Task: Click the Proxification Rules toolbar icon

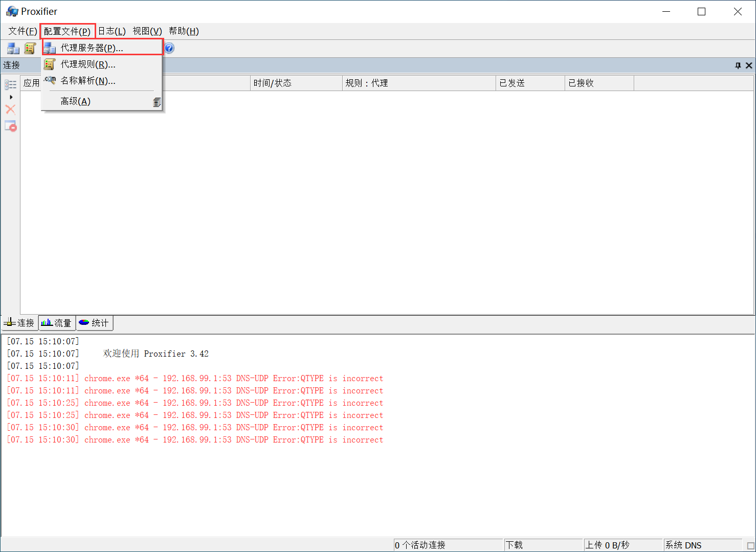Action: click(30, 49)
